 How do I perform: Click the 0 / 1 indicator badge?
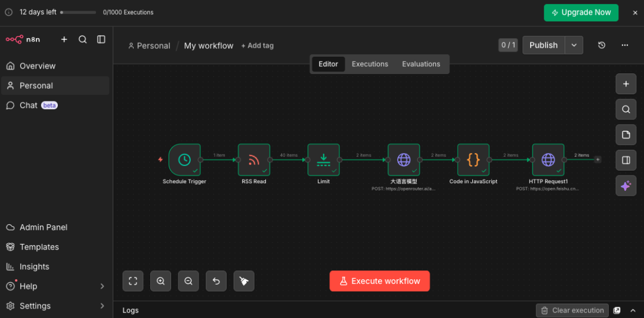508,45
